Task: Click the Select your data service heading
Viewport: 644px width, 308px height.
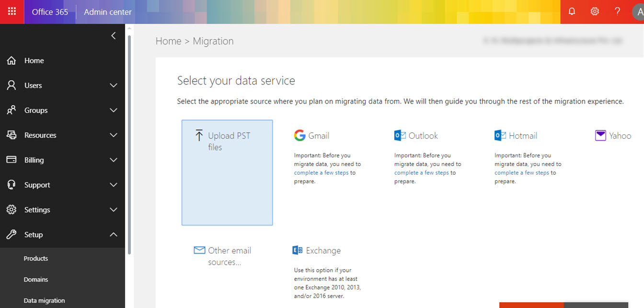Action: [236, 81]
